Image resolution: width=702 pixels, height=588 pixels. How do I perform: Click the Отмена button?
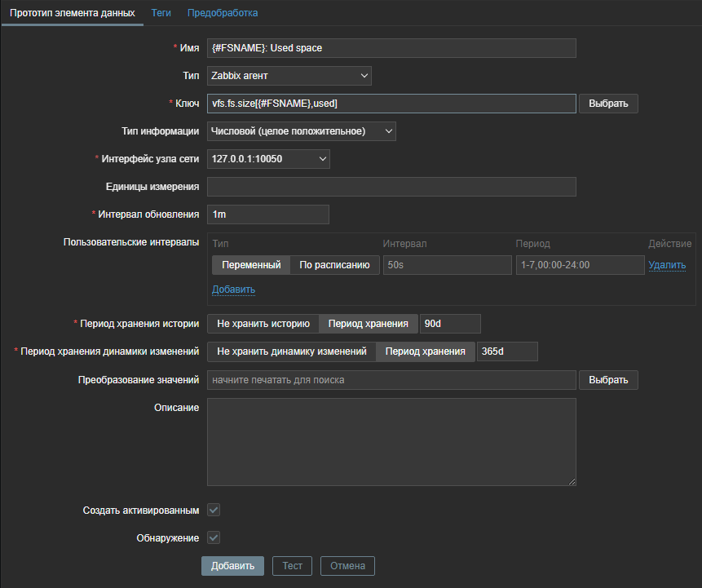(347, 566)
